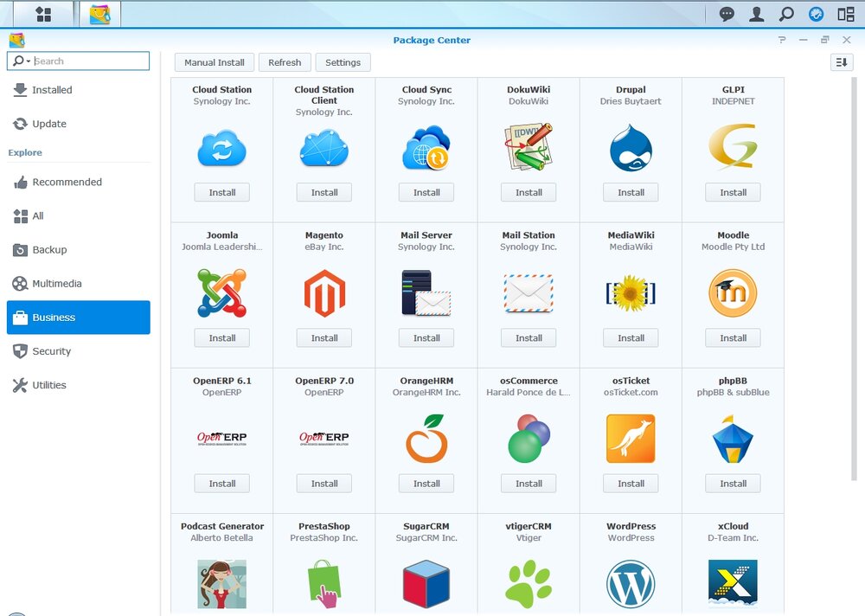This screenshot has width=865, height=616.
Task: Open the Drupal package icon
Action: pyautogui.click(x=631, y=148)
